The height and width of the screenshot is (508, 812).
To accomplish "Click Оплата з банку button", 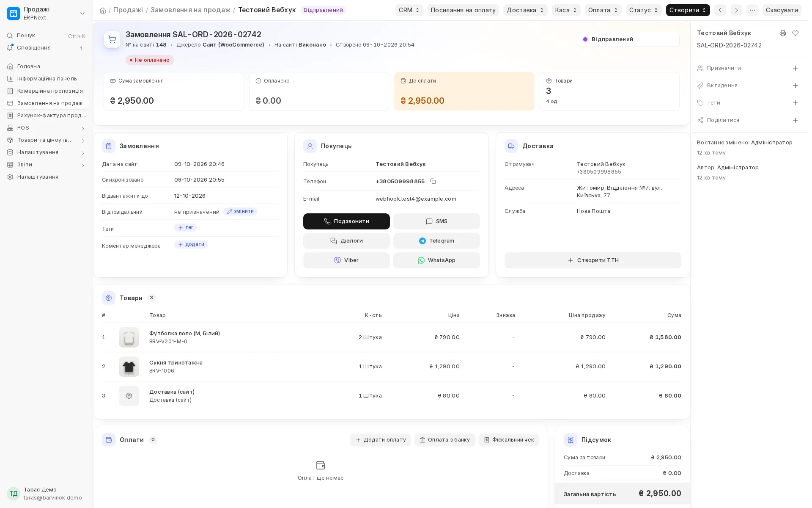I will point(444,440).
